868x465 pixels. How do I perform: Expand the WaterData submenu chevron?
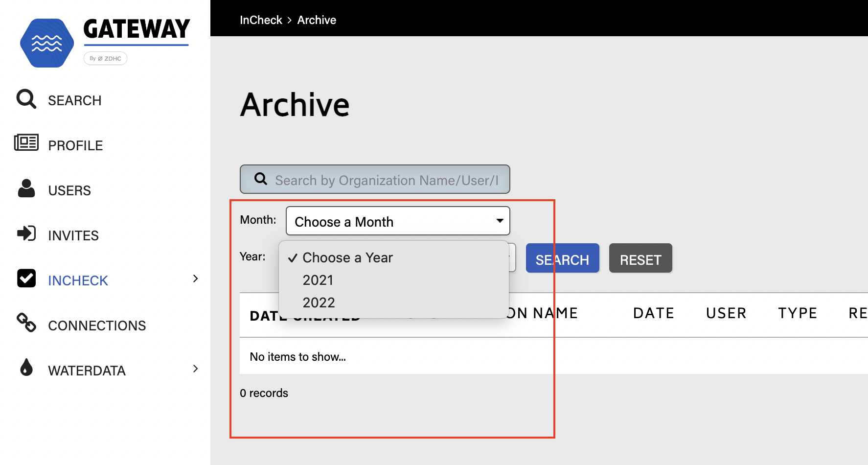195,369
